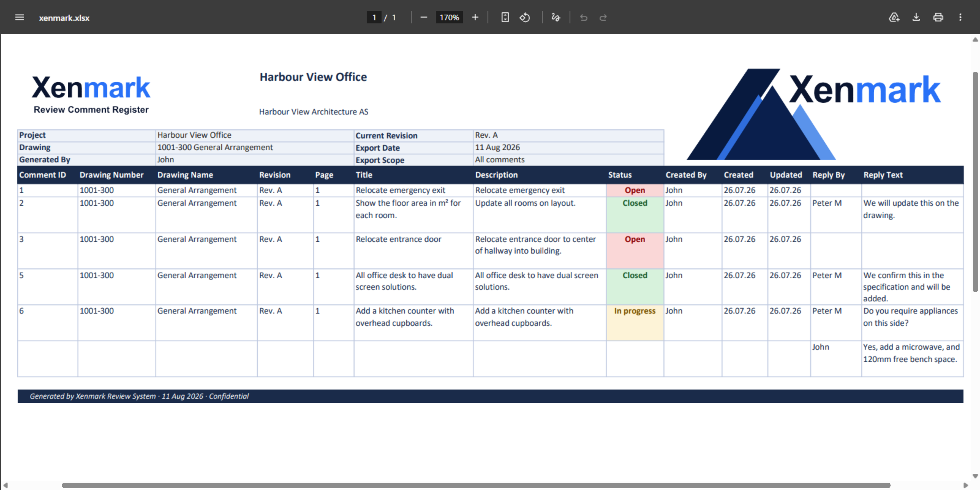The height and width of the screenshot is (490, 980).
Task: Click 'We will update this on the drawing.' reply
Action: (x=911, y=209)
